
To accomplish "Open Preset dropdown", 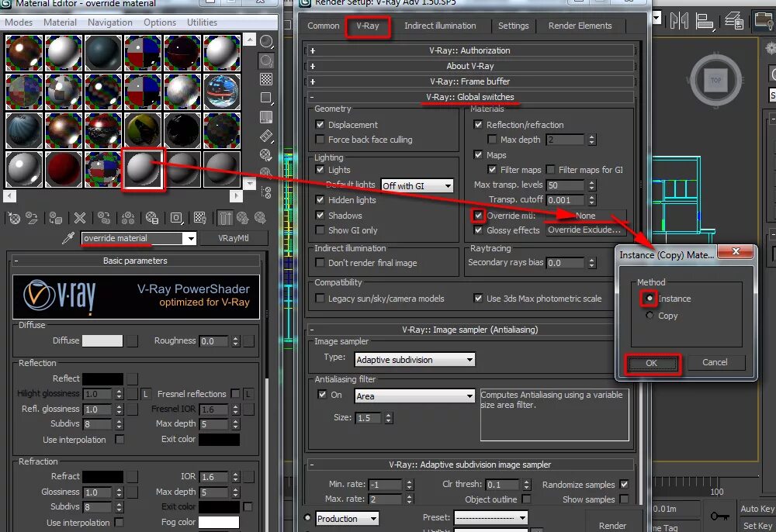I will point(491,518).
